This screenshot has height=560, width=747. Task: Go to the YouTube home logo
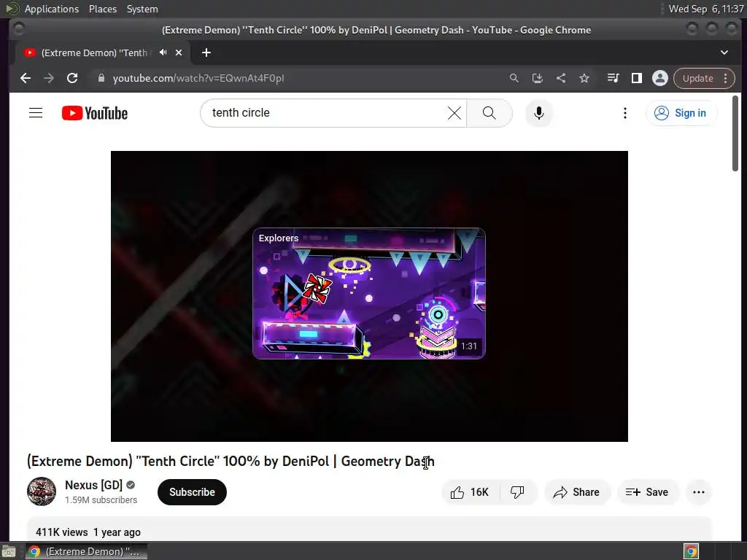[95, 113]
